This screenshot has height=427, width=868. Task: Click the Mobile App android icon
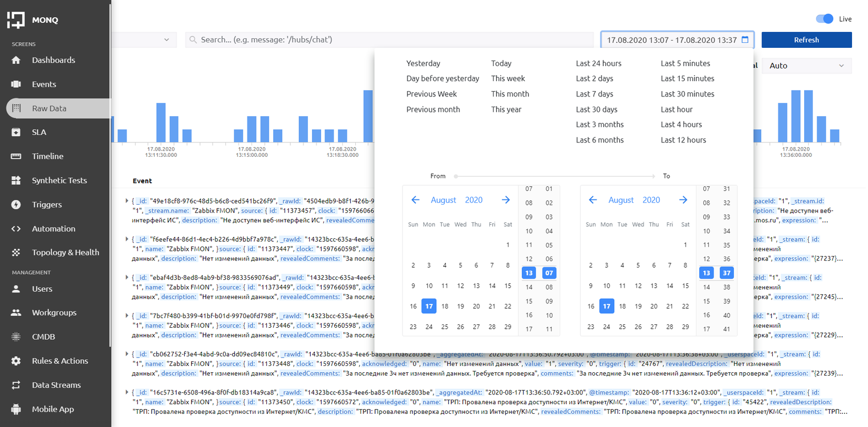click(16, 409)
